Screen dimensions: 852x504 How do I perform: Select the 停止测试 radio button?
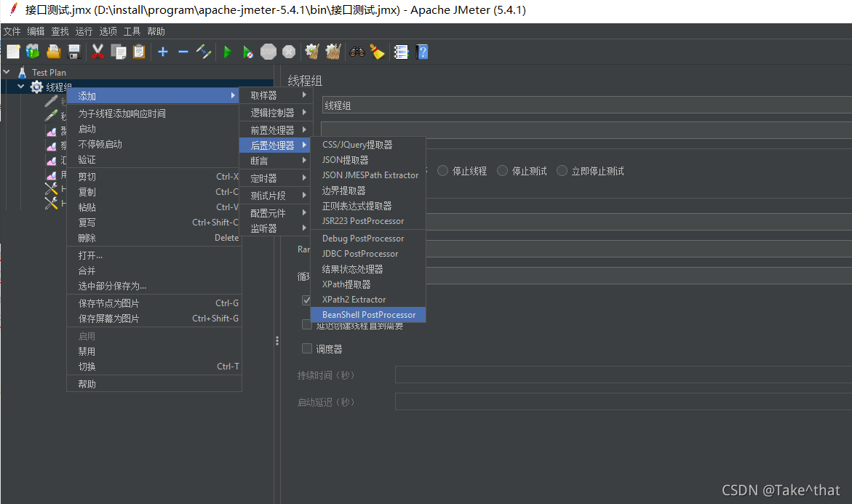(x=503, y=171)
